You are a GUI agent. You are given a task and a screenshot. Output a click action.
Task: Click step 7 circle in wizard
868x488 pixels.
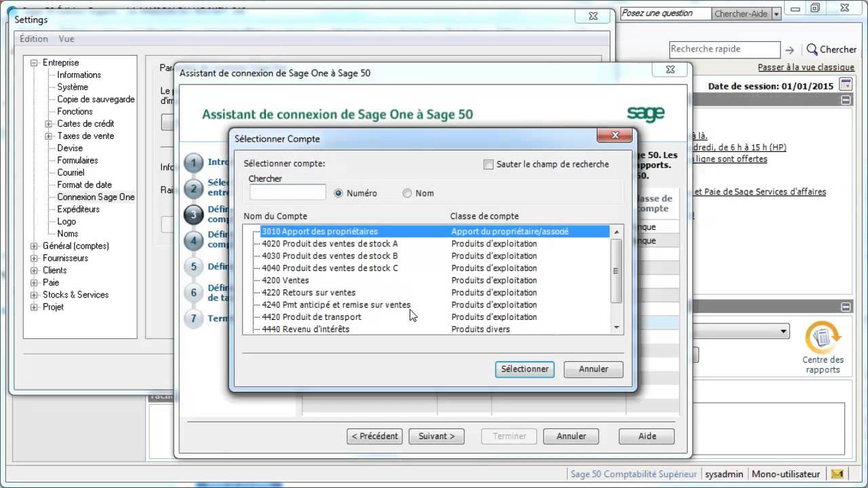[x=194, y=319]
